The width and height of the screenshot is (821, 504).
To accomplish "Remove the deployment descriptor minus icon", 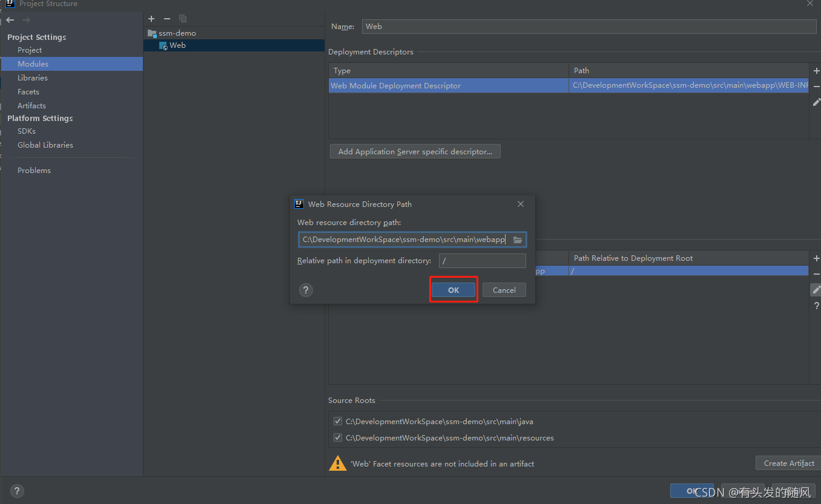I will [816, 87].
